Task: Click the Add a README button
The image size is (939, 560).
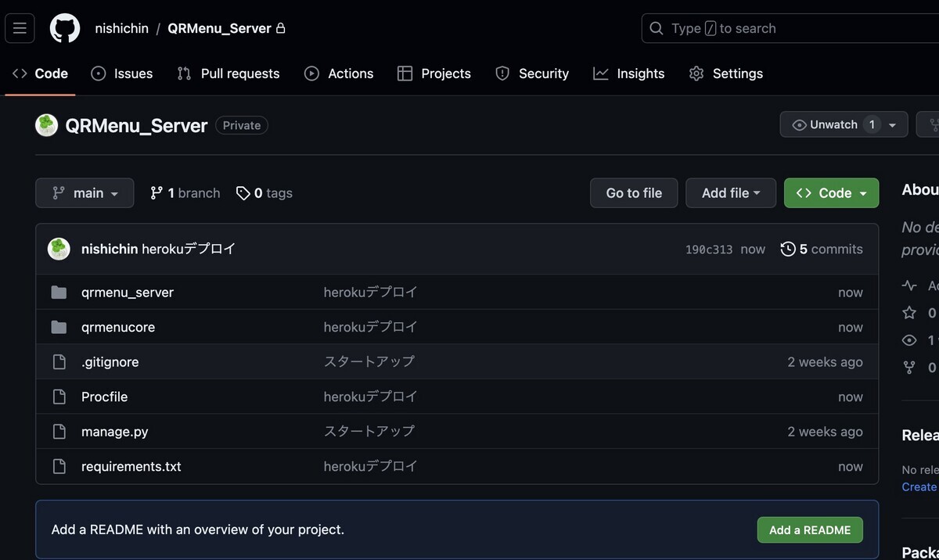Action: 810,529
